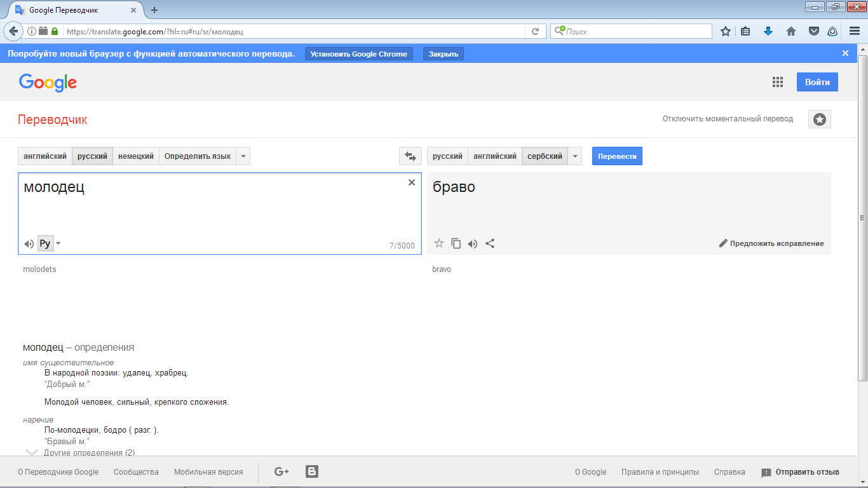This screenshot has width=868, height=488.
Task: Open Firefox hamburger menu
Action: (x=853, y=31)
